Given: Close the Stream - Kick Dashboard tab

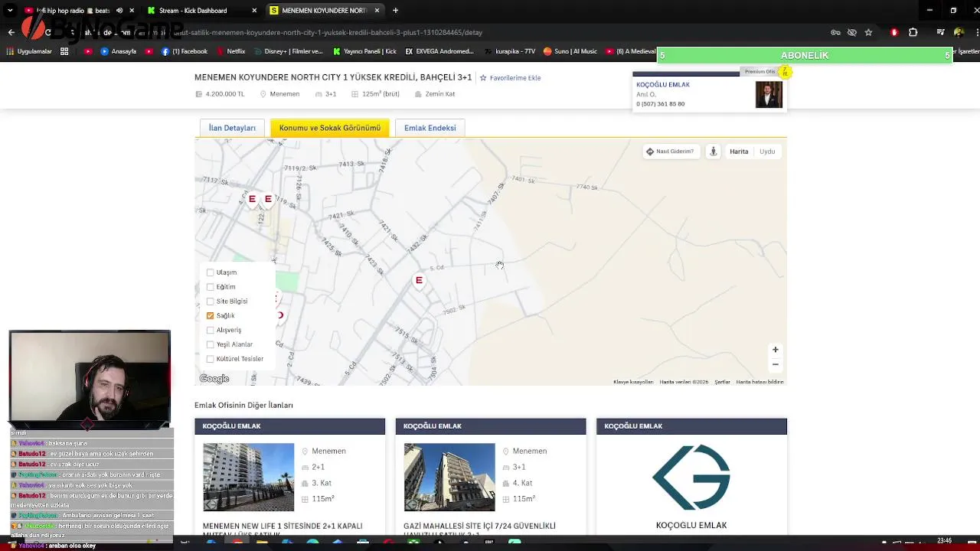Looking at the screenshot, I should click(x=255, y=11).
